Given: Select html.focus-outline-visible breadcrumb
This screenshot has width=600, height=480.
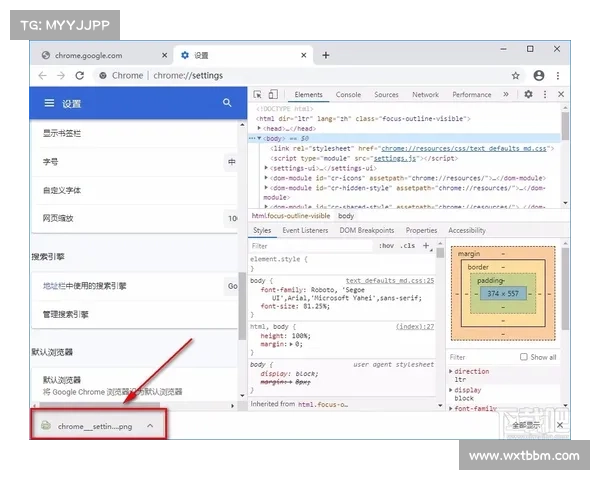Looking at the screenshot, I should point(291,216).
